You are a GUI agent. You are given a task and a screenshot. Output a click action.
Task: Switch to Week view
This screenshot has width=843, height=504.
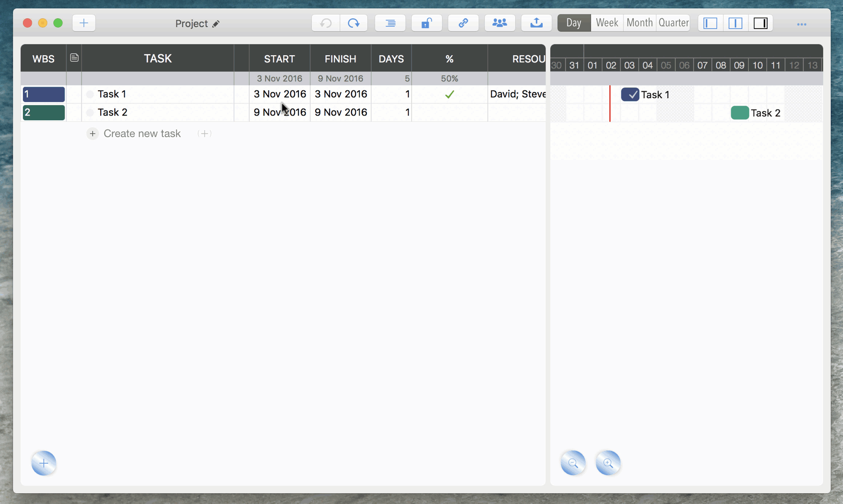pos(606,22)
